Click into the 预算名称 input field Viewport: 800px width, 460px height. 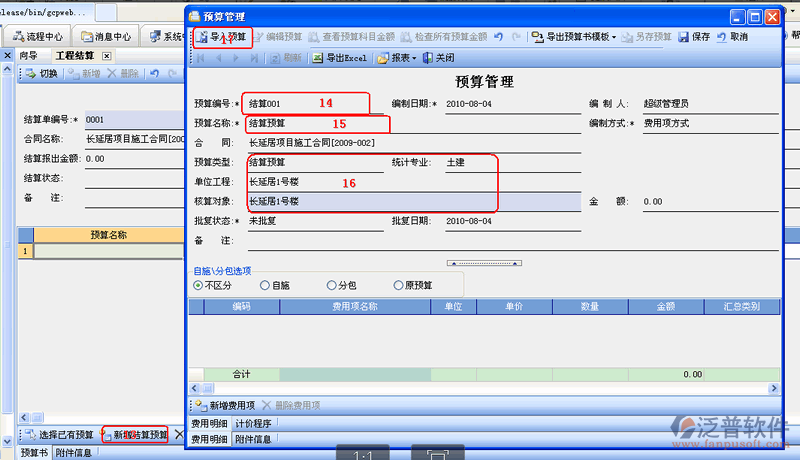pos(315,124)
